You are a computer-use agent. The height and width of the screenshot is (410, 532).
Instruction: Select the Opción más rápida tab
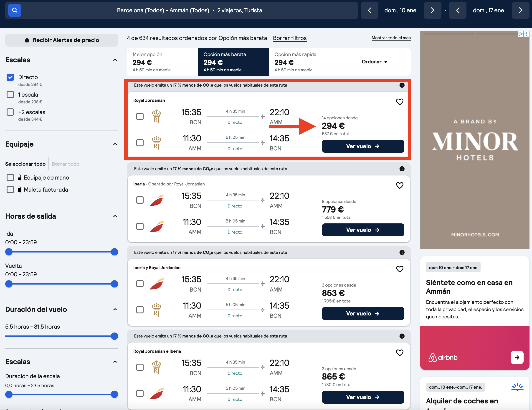304,62
